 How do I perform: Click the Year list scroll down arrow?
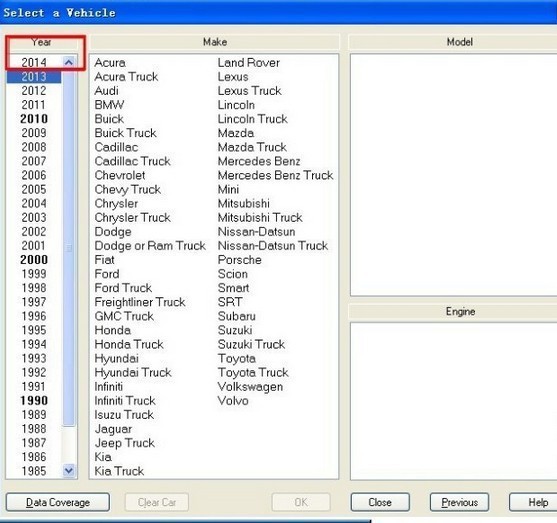tap(69, 471)
